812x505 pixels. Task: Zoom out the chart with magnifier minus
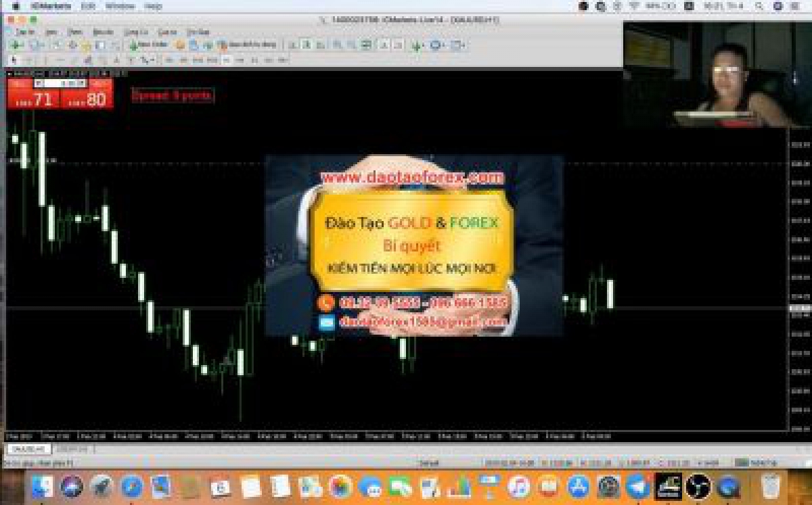click(351, 45)
